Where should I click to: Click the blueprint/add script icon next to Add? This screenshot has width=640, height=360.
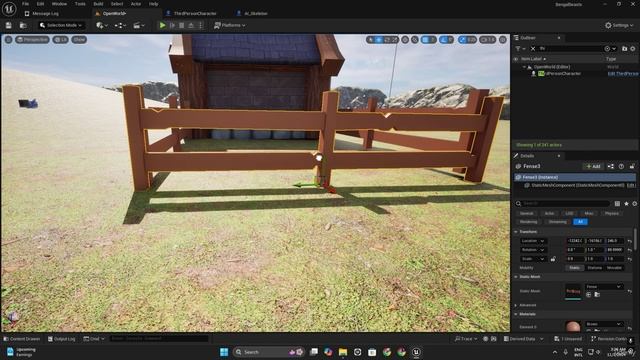click(x=611, y=166)
